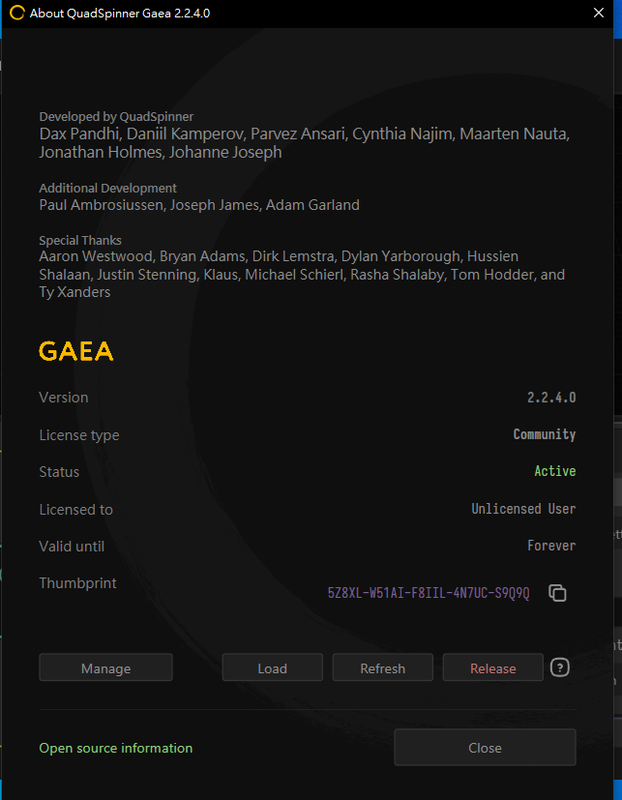Click the Active status value
This screenshot has width=622, height=800.
point(555,471)
